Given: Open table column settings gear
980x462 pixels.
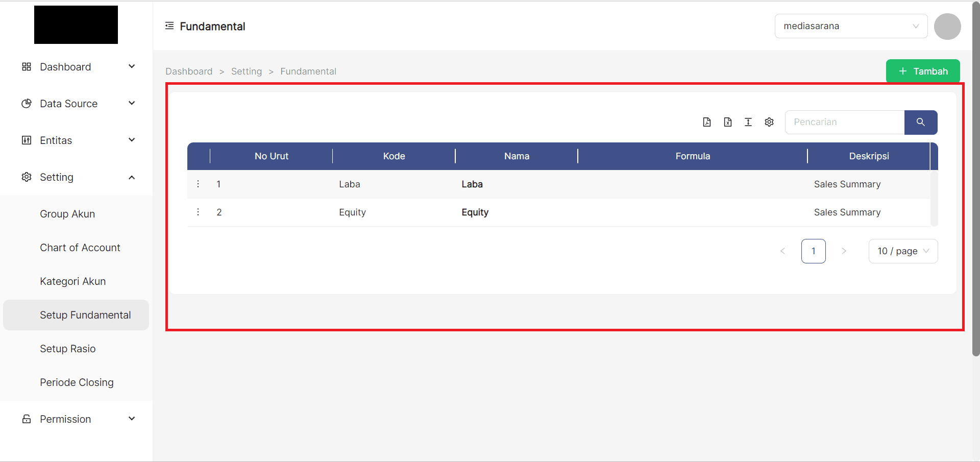Looking at the screenshot, I should [x=769, y=122].
